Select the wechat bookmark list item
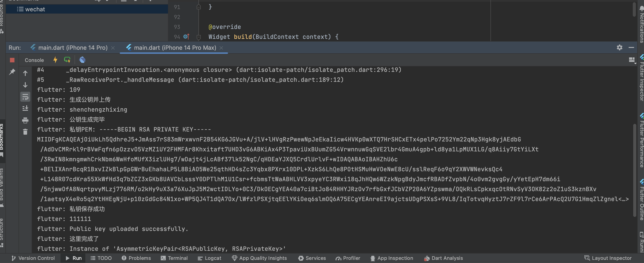This screenshot has width=644, height=263. (35, 9)
